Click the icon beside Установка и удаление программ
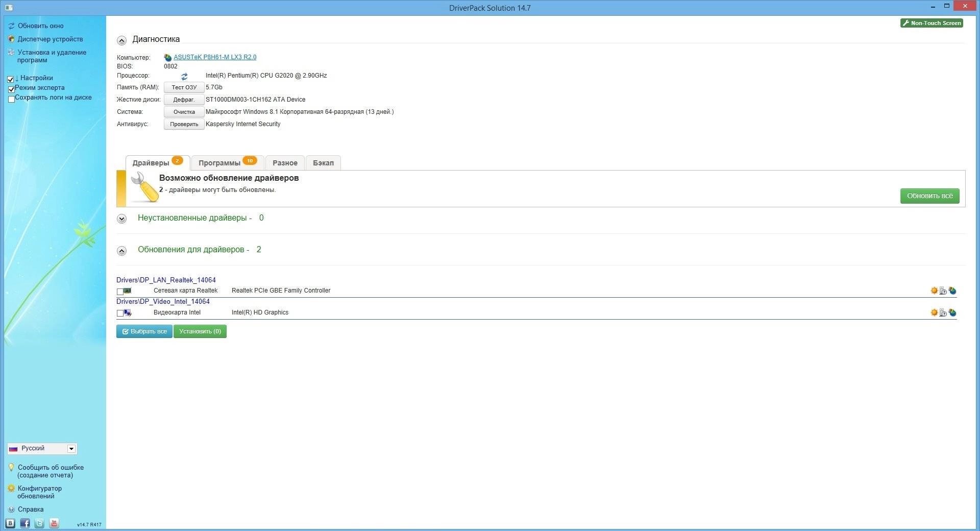The width and height of the screenshot is (980, 531). pos(11,52)
